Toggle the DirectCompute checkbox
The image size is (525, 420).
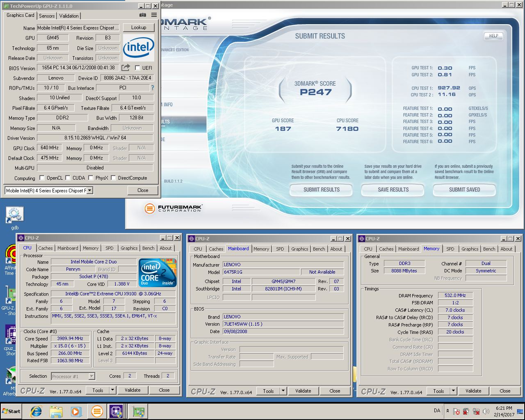(x=114, y=178)
